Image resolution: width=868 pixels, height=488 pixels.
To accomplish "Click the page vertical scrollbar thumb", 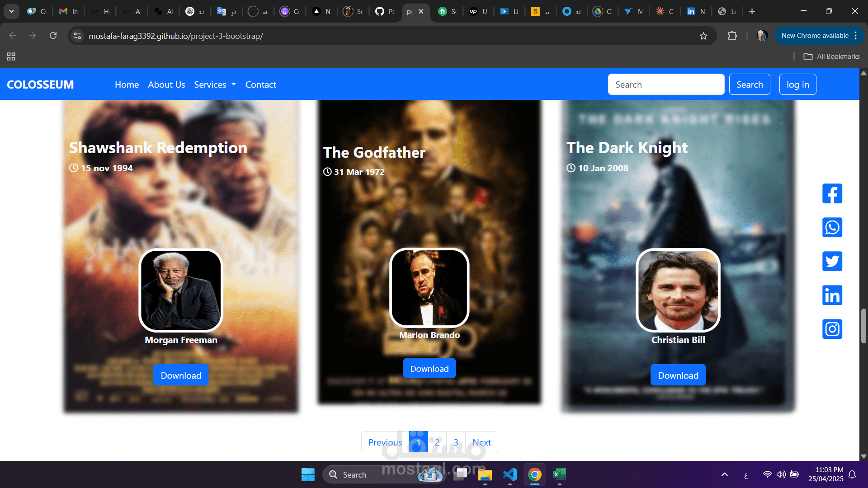I will click(863, 326).
